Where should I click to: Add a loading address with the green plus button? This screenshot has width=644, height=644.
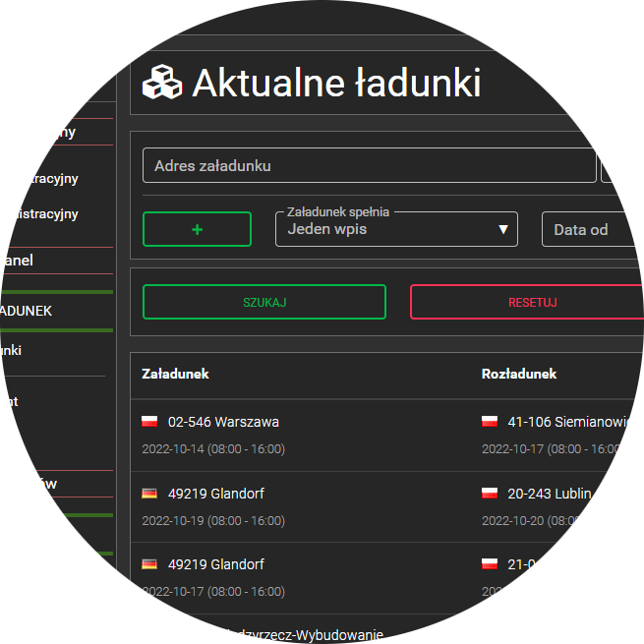click(x=198, y=229)
